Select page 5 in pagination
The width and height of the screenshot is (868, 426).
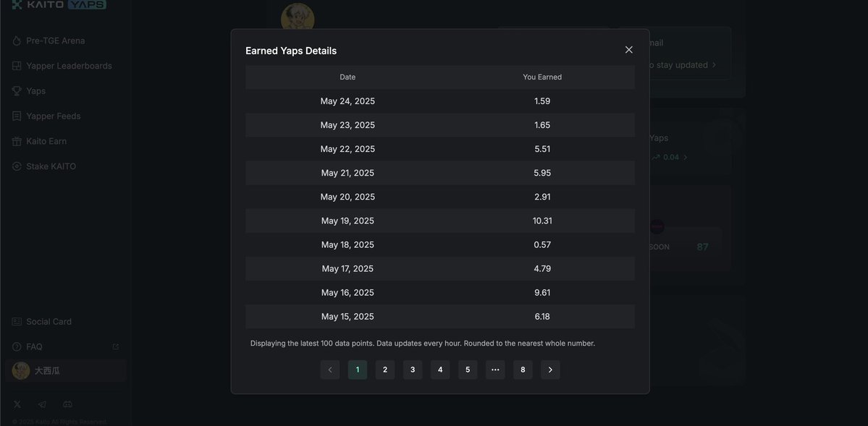click(x=468, y=370)
